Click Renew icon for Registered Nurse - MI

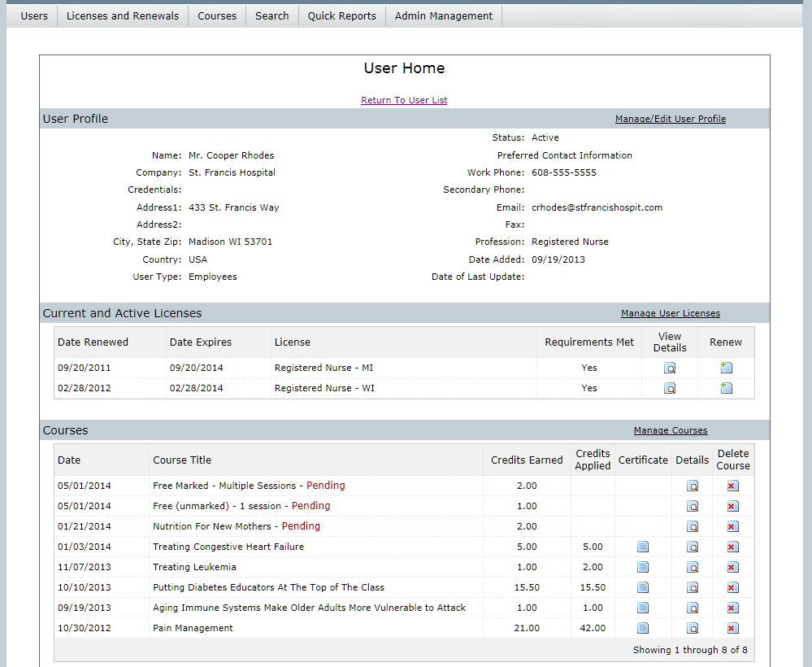tap(726, 368)
